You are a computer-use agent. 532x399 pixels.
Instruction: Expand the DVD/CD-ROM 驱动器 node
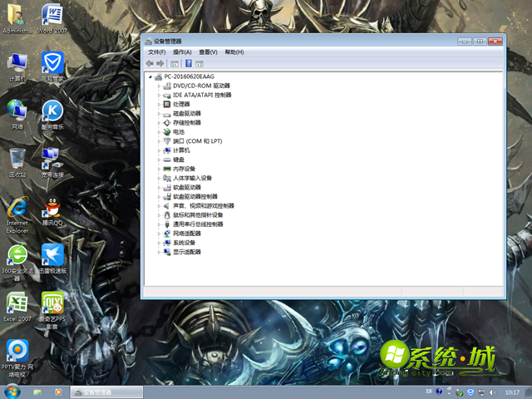pos(159,86)
